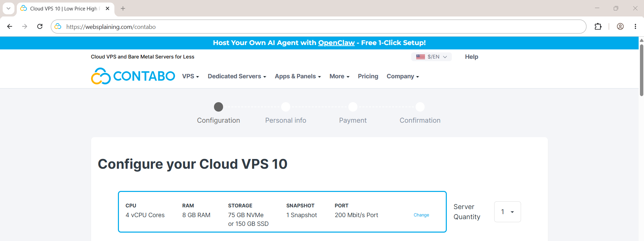Viewport: 644px width, 241px height.
Task: Click the Configuration step label
Action: click(218, 120)
